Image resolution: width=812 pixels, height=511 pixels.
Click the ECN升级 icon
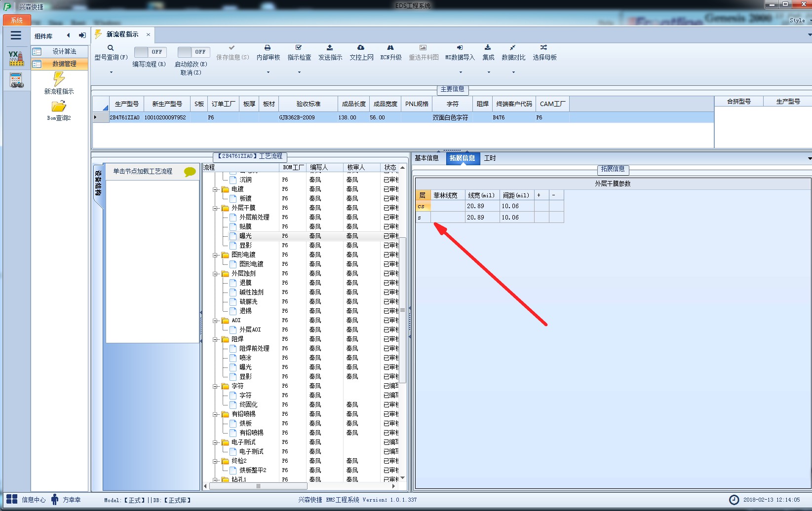390,48
